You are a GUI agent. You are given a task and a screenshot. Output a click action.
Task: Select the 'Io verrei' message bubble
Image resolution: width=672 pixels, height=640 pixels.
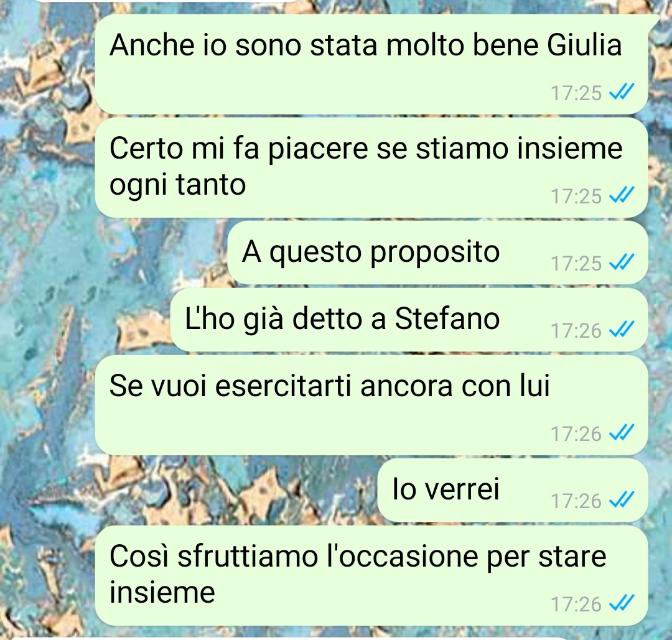coord(513,491)
